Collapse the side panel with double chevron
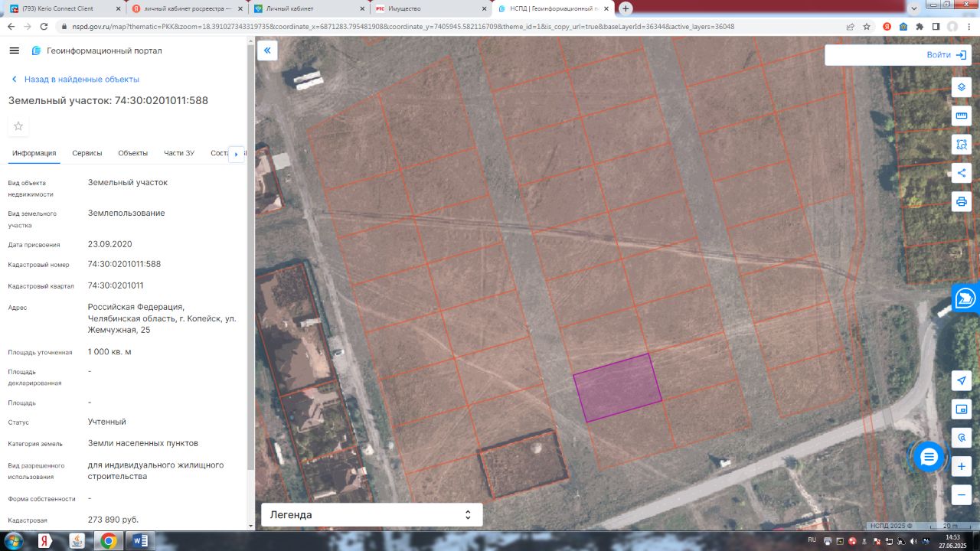This screenshot has width=980, height=551. click(267, 51)
